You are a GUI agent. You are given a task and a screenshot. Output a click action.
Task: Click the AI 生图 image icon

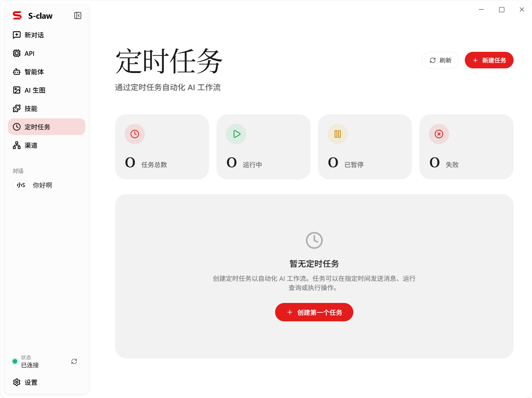(x=17, y=90)
